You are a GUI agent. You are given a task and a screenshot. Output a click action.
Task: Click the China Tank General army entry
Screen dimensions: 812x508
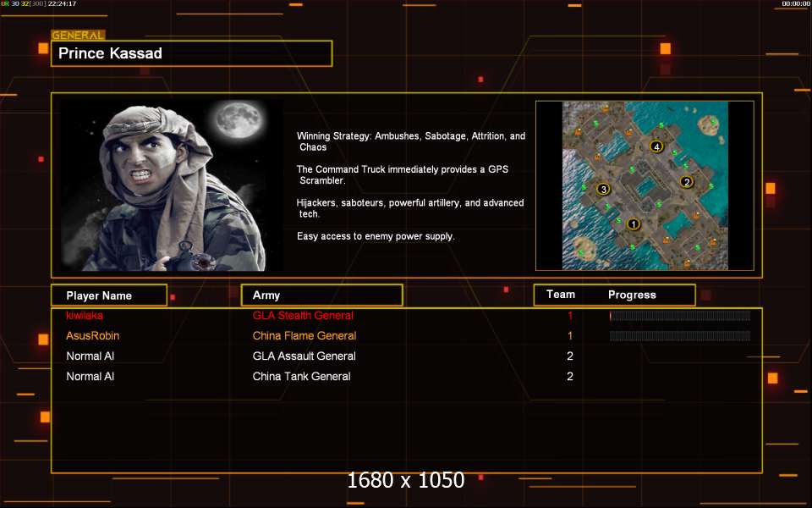(x=301, y=376)
